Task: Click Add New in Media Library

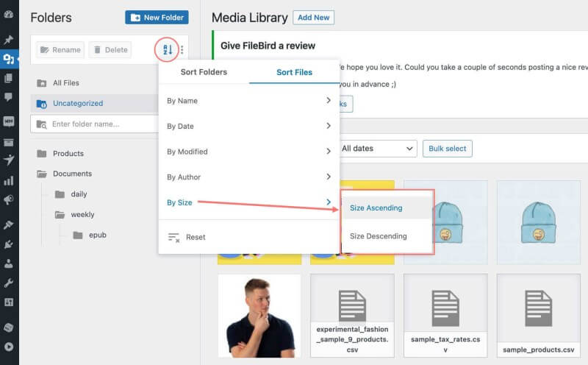Action: pos(314,17)
